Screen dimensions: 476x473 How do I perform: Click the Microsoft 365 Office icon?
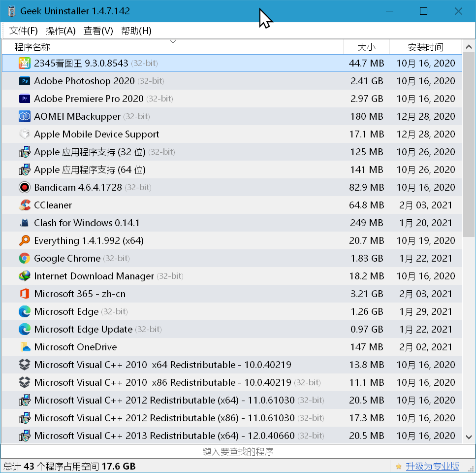(25, 294)
